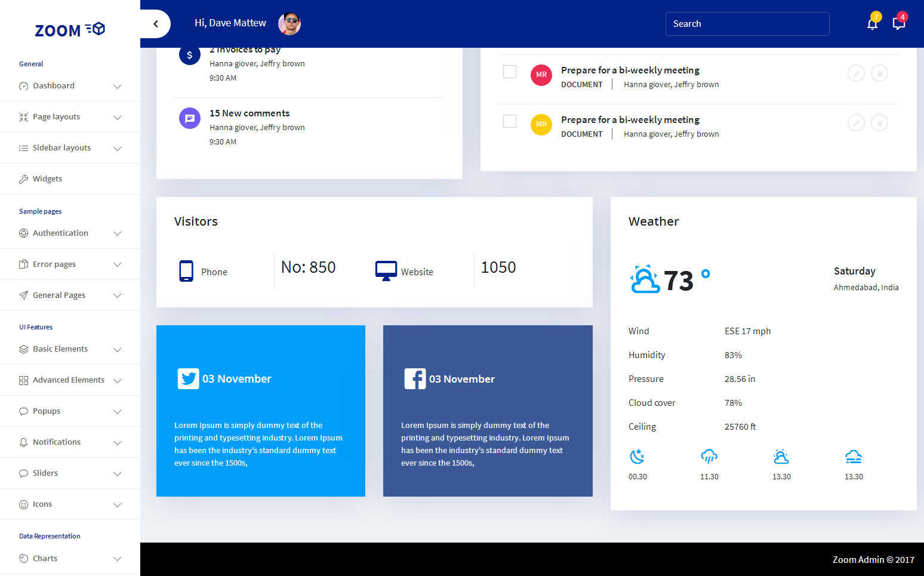Screen dimensions: 924x576
Task: Click the Basic Elements layers icon
Action: coord(23,349)
